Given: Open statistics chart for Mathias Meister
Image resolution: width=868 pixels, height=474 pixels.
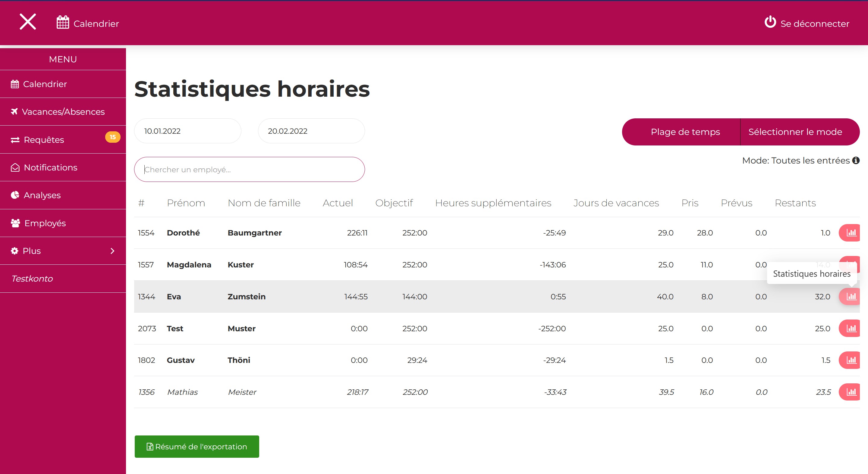Looking at the screenshot, I should [851, 392].
